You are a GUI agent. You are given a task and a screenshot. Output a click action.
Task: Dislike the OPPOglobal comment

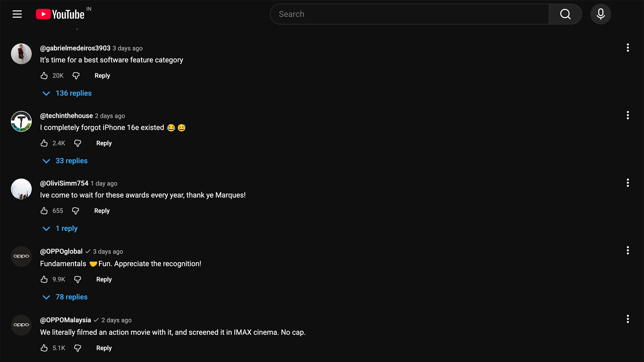point(77,280)
